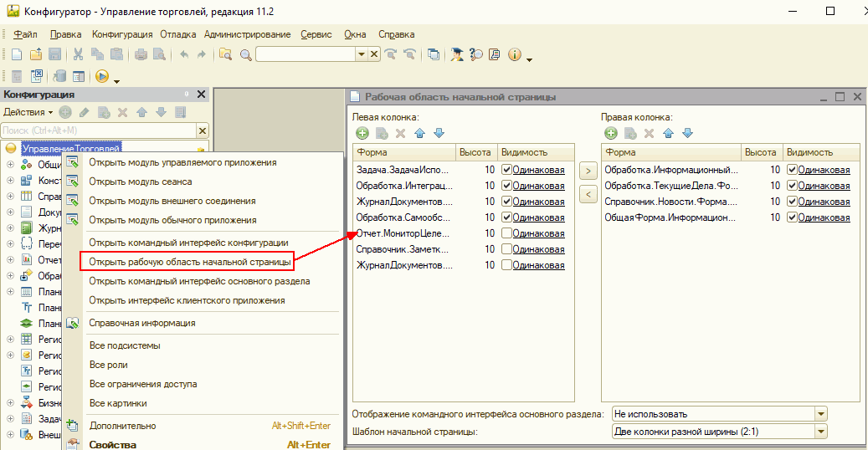Focus the toolbar search input field

coord(306,54)
